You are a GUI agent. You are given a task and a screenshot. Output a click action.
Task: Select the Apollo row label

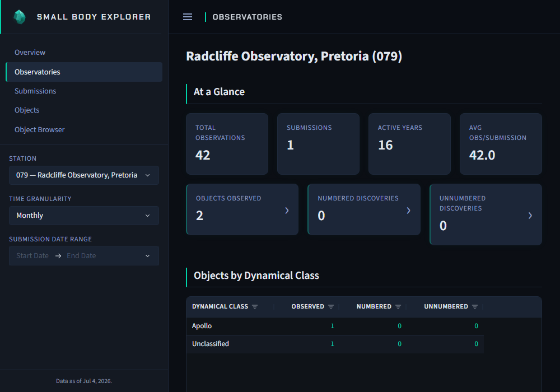coord(202,325)
